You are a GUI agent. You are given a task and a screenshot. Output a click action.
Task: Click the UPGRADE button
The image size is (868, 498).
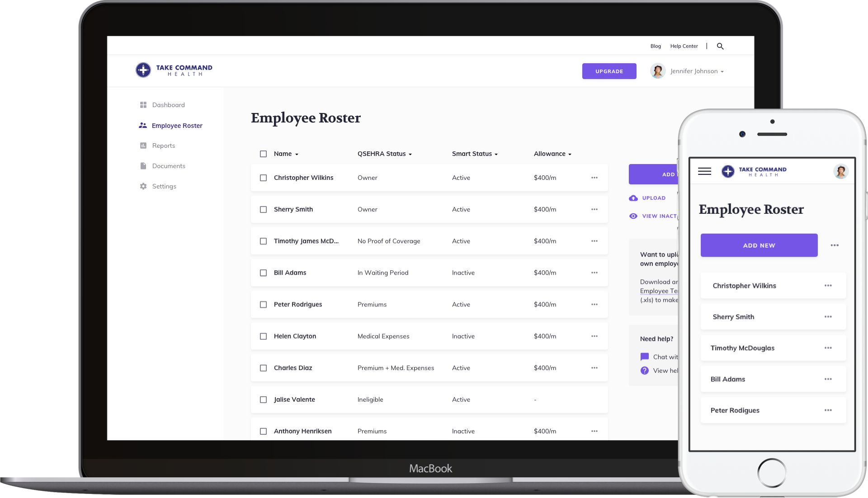coord(609,71)
